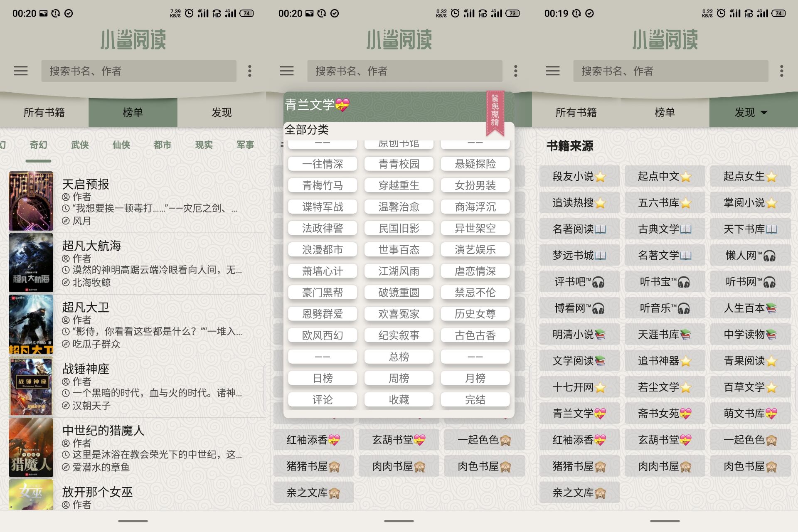The image size is (798, 532).
Task: Pick the 完结 filter button
Action: click(x=475, y=400)
